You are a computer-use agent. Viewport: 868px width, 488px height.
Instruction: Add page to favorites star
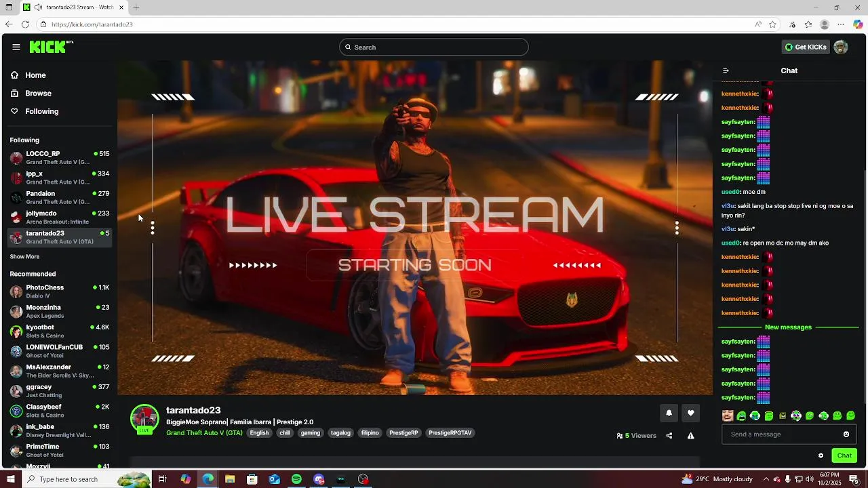pyautogui.click(x=772, y=24)
